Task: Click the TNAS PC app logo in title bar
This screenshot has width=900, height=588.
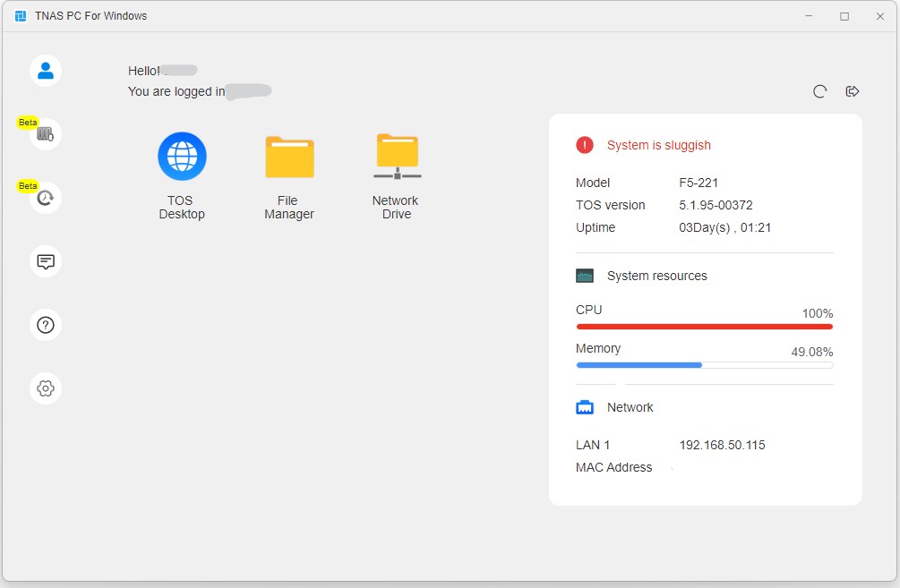Action: click(x=21, y=16)
